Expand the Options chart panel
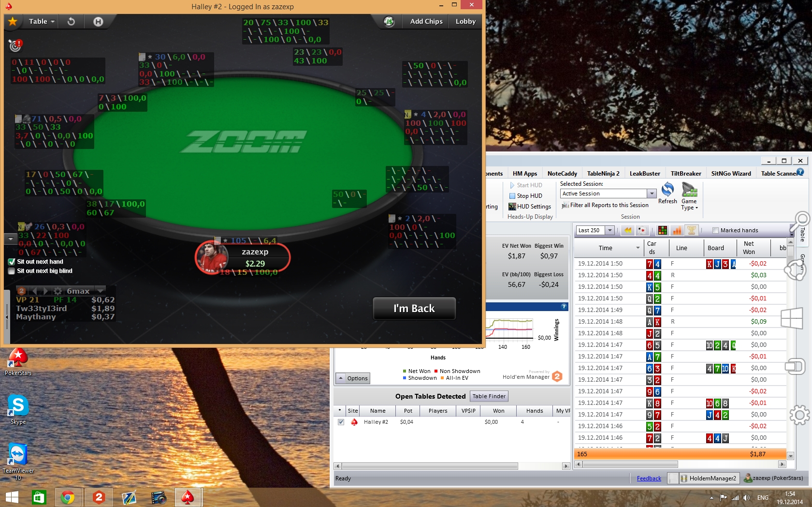This screenshot has width=812, height=507. (353, 378)
